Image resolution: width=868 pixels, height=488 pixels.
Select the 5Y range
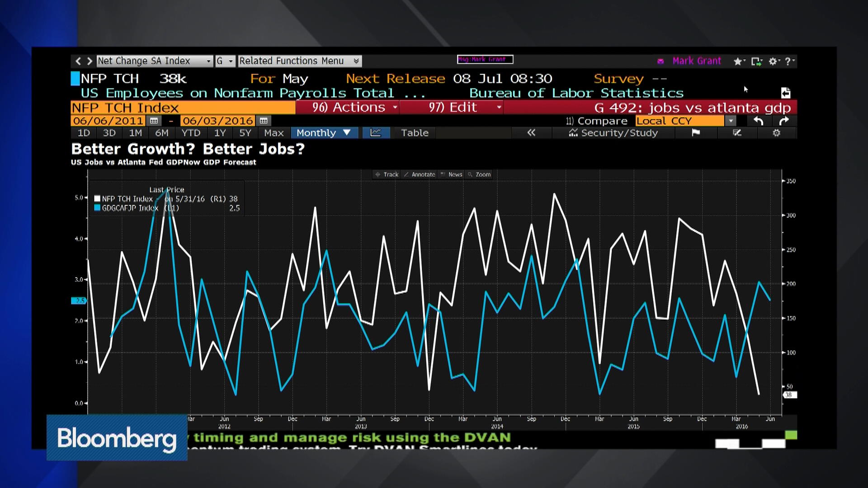pos(245,133)
